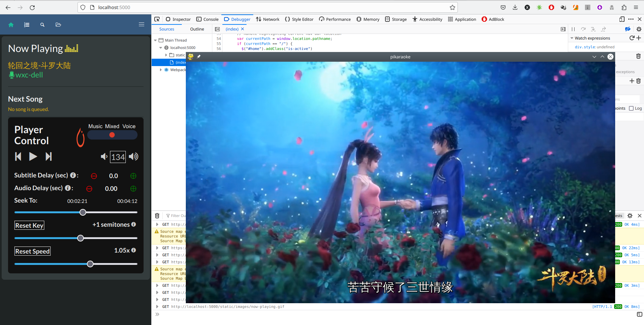Click the Audio Delay info icon

click(67, 188)
